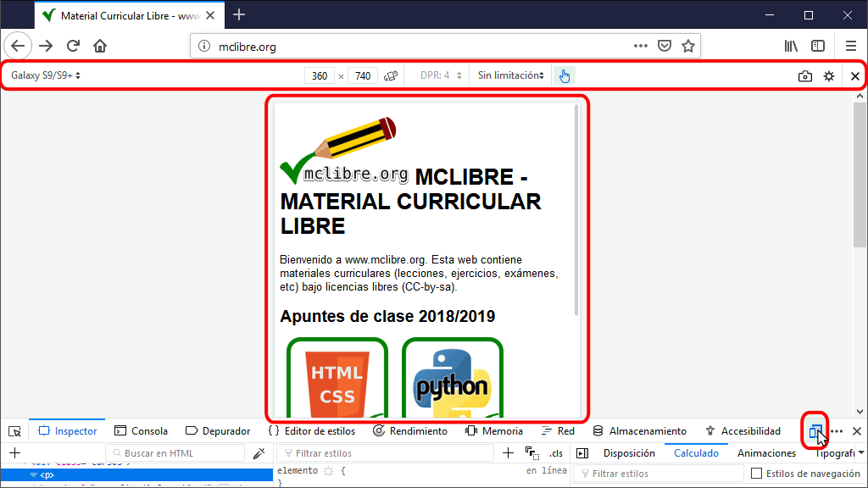Close responsive design mode bar
Viewport: 868px width, 488px height.
point(854,76)
